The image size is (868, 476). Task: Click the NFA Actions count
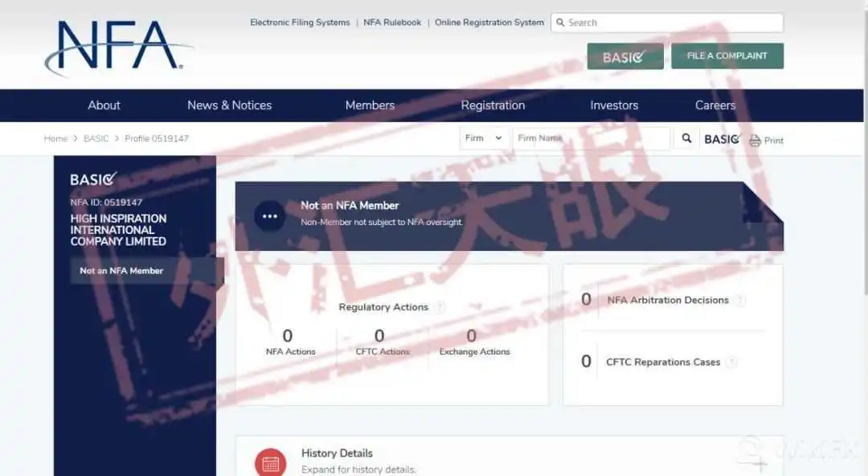[x=287, y=336]
